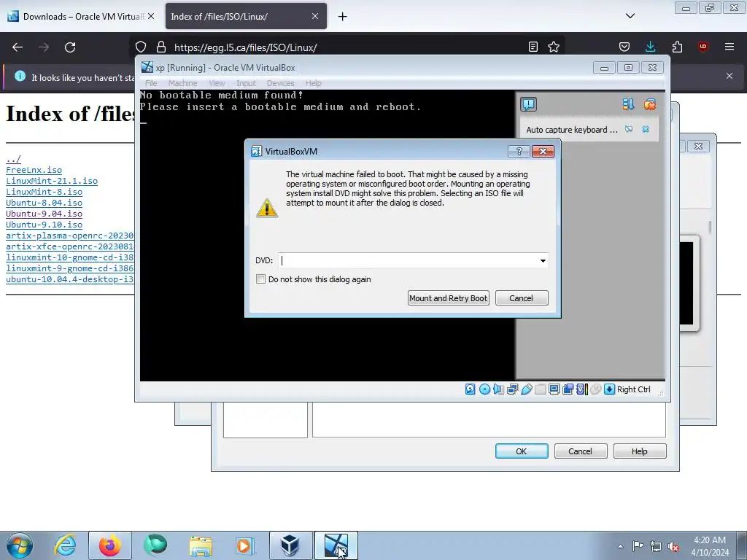This screenshot has width=747, height=560.
Task: Click the Ubuntu-9.10.iso link
Action: pyautogui.click(x=44, y=225)
